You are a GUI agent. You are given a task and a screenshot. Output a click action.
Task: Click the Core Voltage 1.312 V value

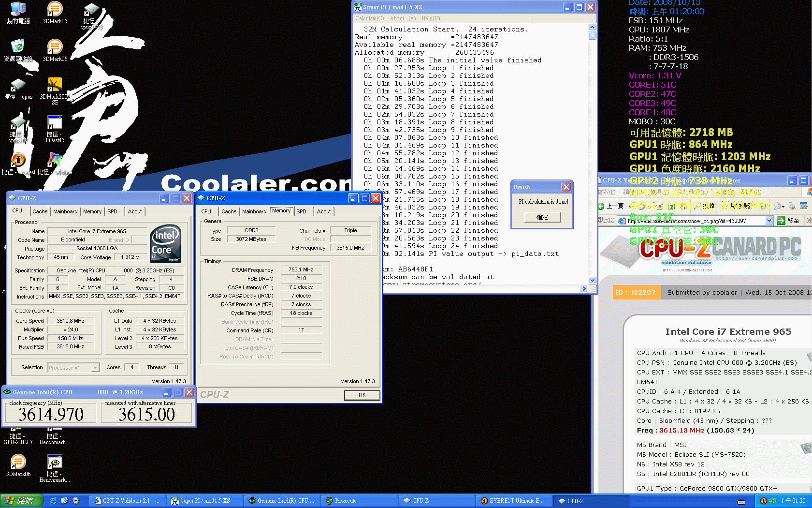[x=130, y=257]
